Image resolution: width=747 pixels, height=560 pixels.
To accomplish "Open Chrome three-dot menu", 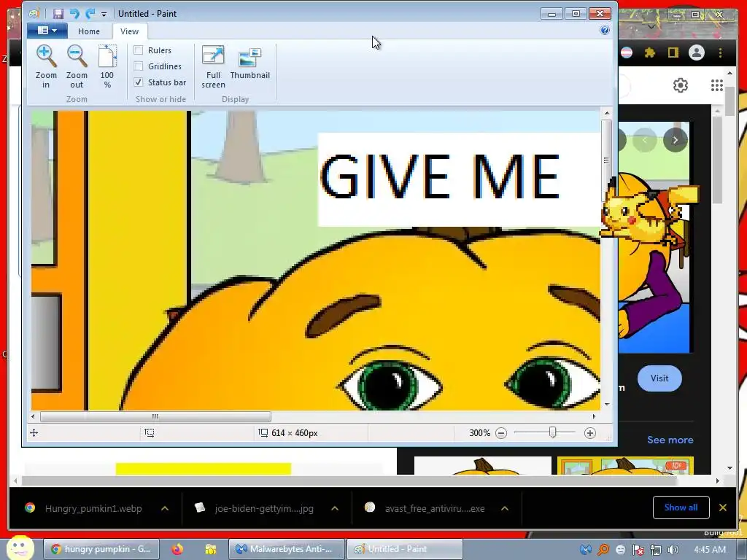I will [x=720, y=52].
